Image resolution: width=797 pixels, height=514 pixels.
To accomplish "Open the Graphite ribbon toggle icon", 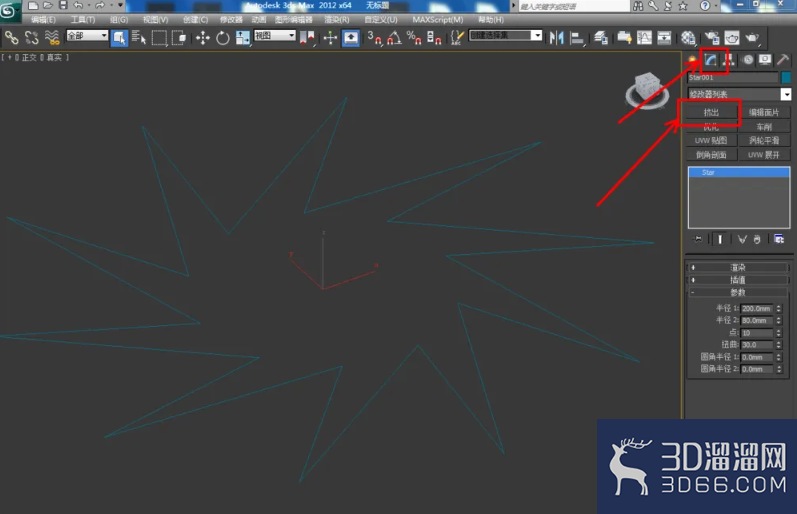I will pos(624,38).
